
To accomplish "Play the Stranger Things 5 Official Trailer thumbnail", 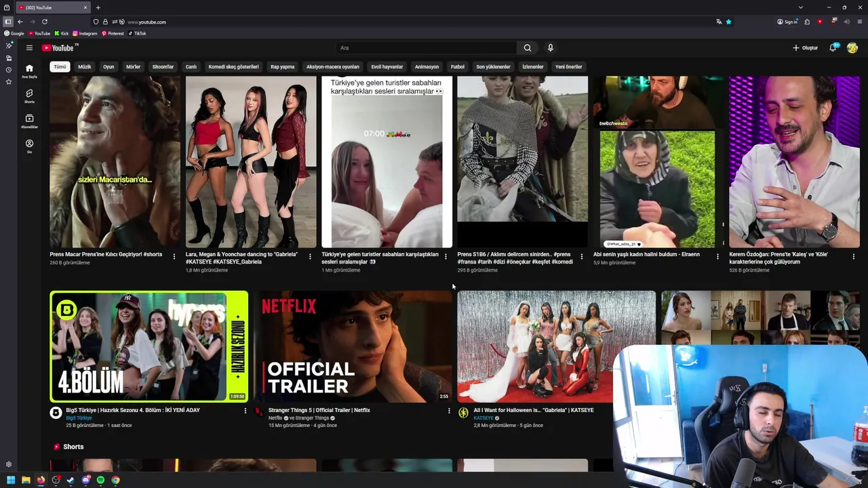I will (353, 346).
